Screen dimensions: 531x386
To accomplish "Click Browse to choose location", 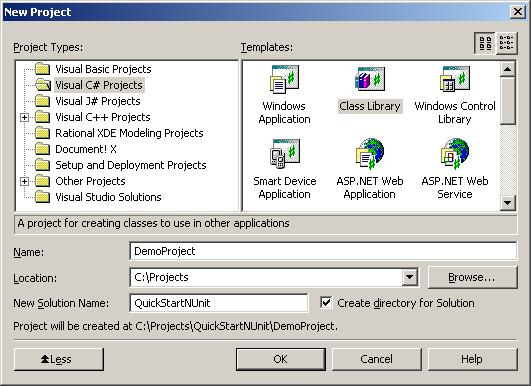I will [472, 277].
